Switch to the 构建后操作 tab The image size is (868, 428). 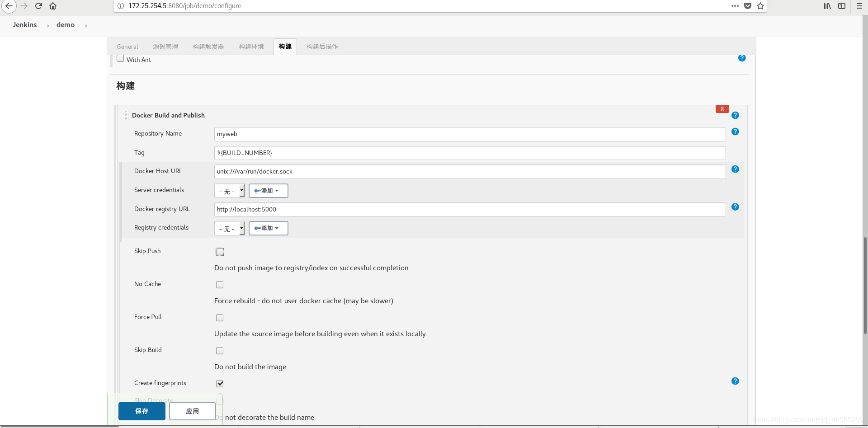point(322,47)
